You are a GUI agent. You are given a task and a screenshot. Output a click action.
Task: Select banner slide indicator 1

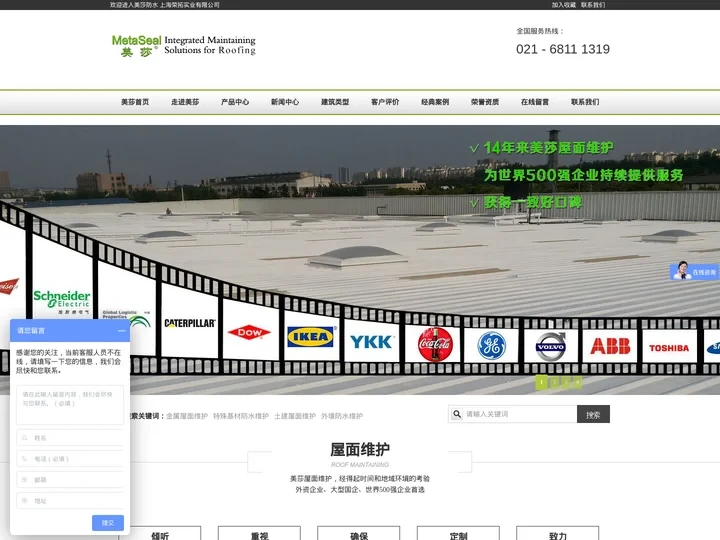tap(541, 382)
